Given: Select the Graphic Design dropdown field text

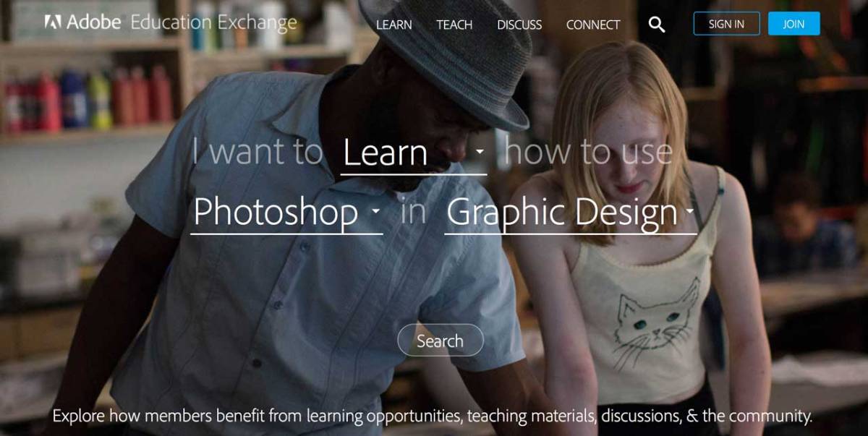Looking at the screenshot, I should pyautogui.click(x=562, y=213).
